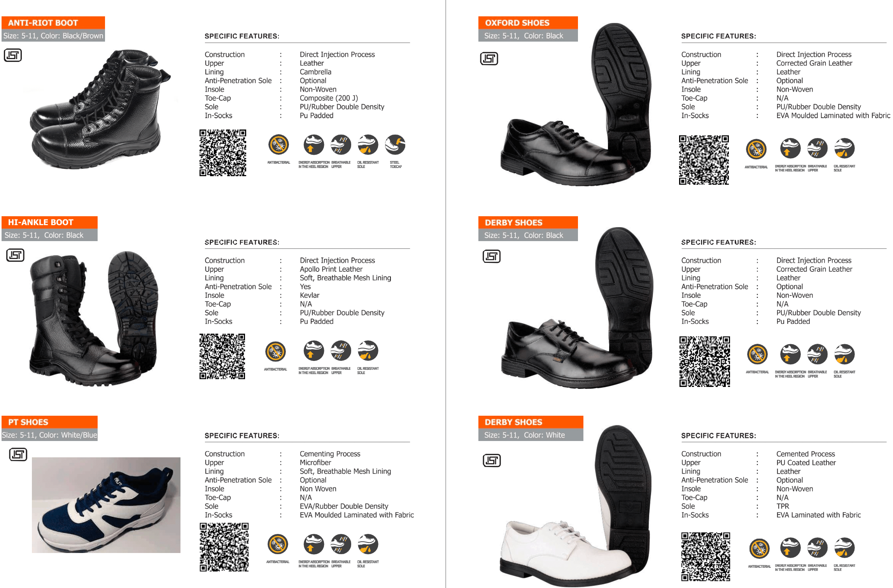This screenshot has height=588, width=893.
Task: Click the white Derby shoe product image
Action: point(576,506)
